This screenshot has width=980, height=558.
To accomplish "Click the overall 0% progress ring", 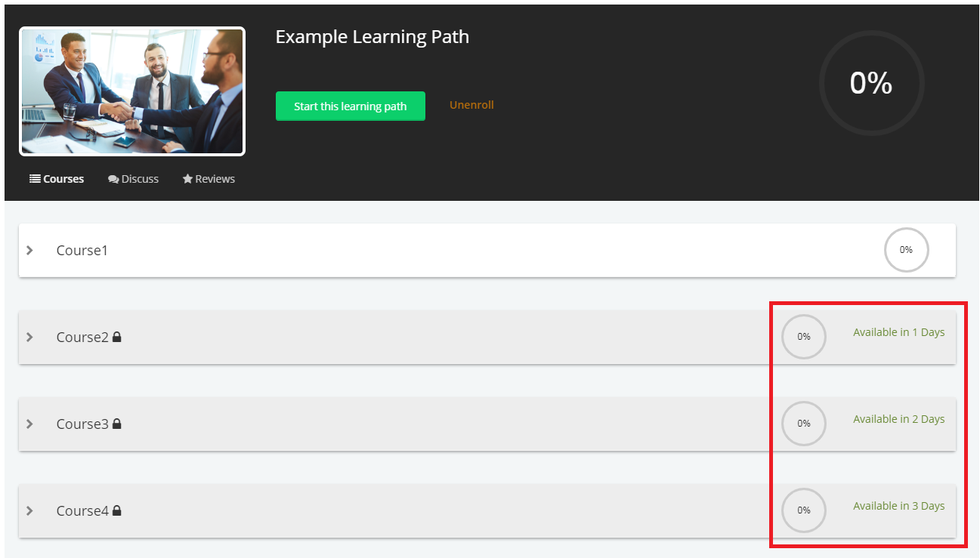I will tap(871, 83).
